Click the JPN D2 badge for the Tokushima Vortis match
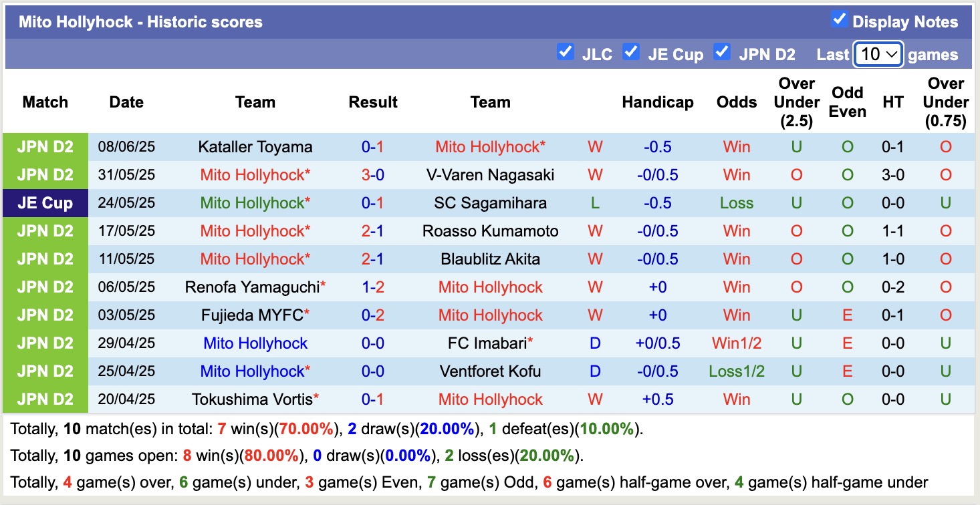This screenshot has width=980, height=505. click(45, 399)
